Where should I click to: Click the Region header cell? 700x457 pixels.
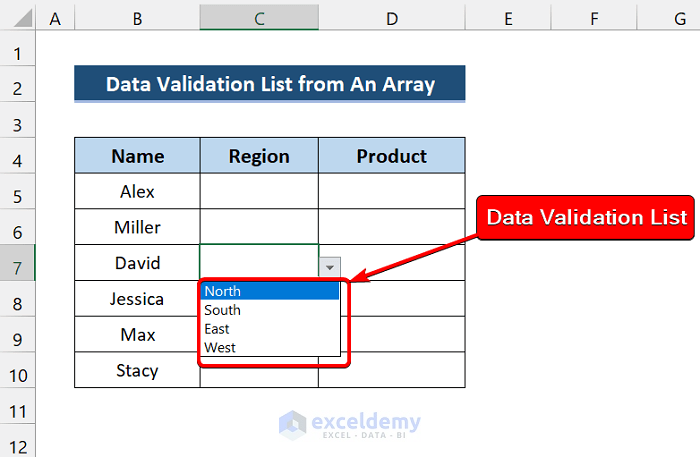[259, 156]
